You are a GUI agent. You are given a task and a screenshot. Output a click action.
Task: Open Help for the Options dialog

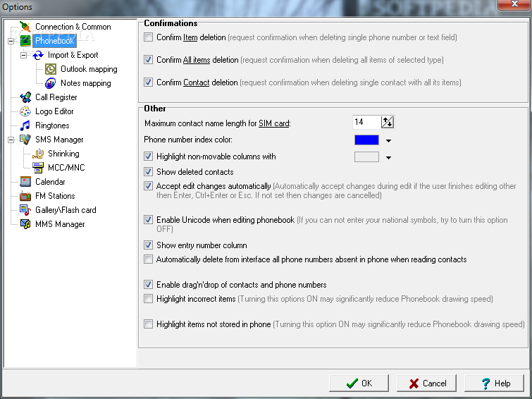tap(495, 383)
